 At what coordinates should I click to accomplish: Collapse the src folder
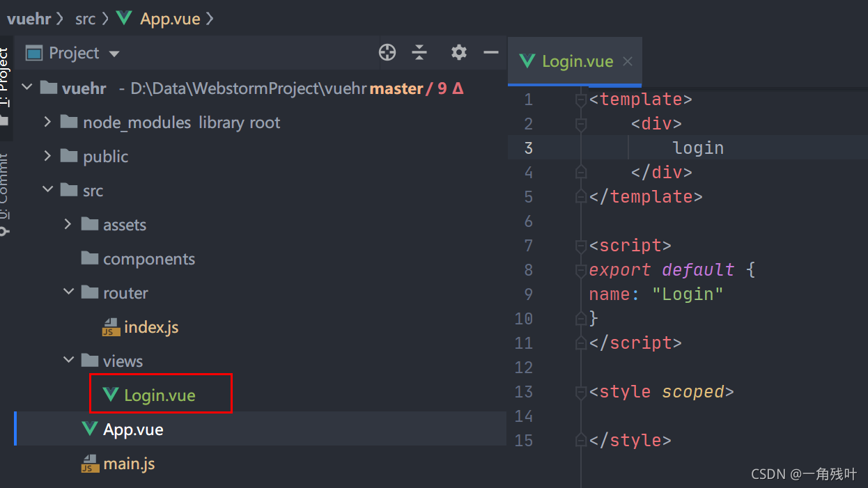47,190
